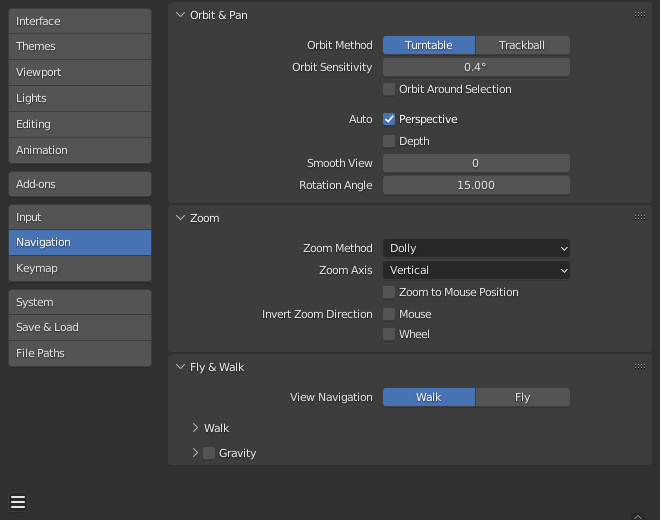Viewport: 660px width, 520px height.
Task: Click Zoom panel drag grip icon
Action: (x=639, y=218)
